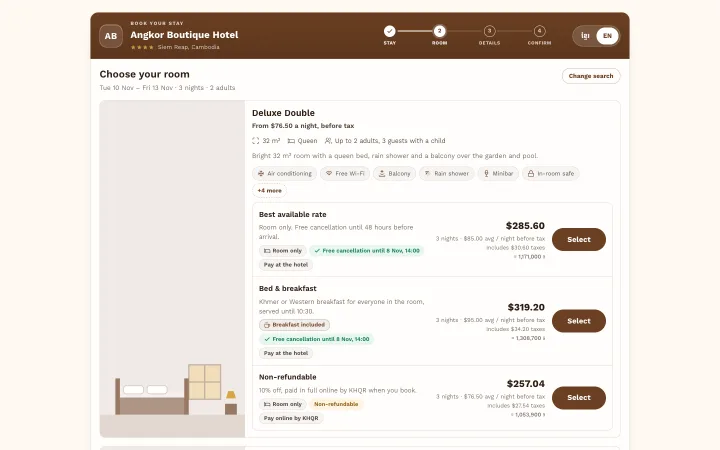Screen dimensions: 720x450
Task: Click the Free Wi-Fi amenity chip
Action: tap(345, 174)
